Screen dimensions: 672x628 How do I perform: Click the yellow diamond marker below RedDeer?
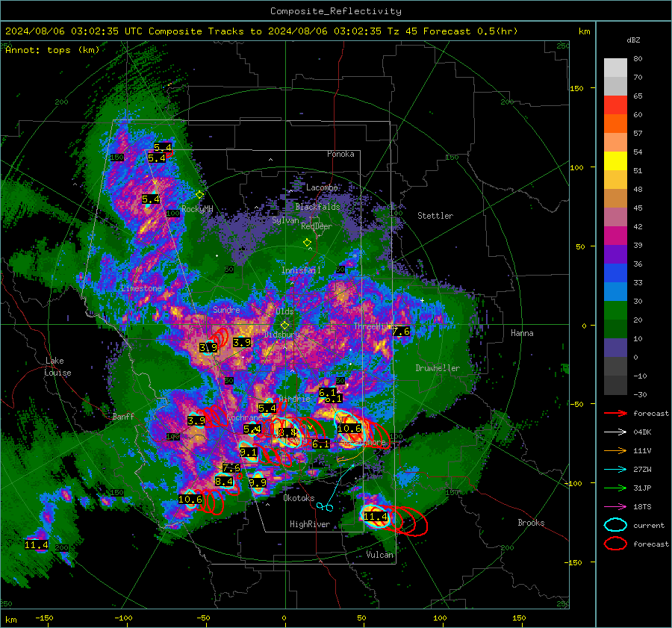click(x=308, y=243)
